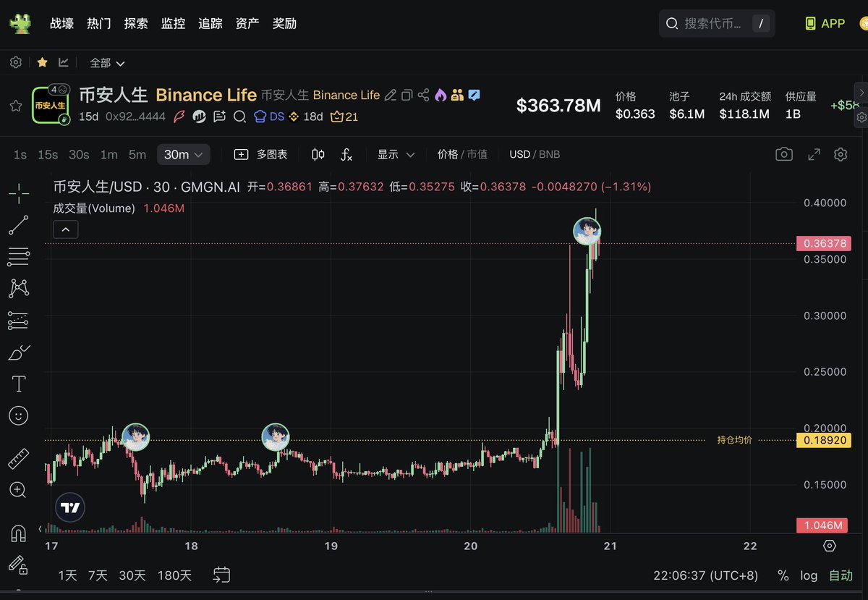Image resolution: width=868 pixels, height=600 pixels.
Task: Select the text T tool
Action: 19,384
